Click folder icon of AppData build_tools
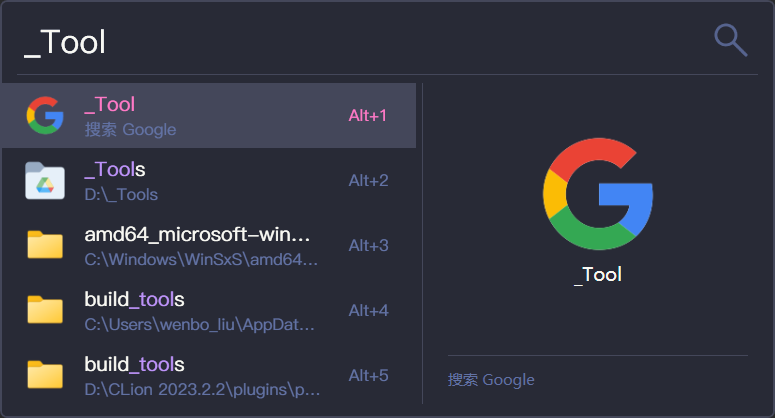Screen dimensions: 775x418 coord(45,310)
